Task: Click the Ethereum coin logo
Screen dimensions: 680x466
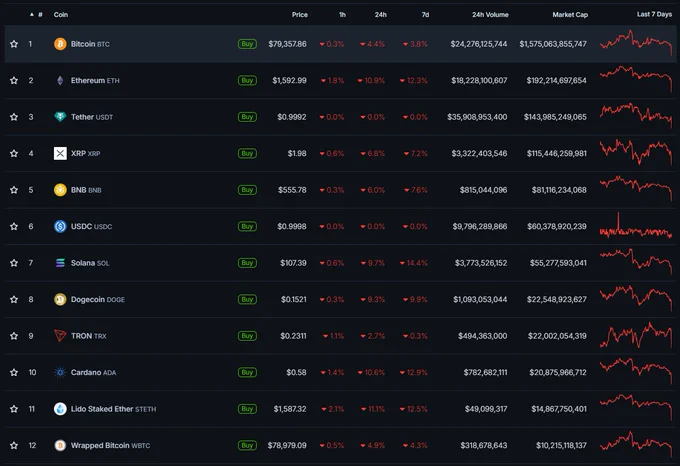Action: click(x=60, y=80)
